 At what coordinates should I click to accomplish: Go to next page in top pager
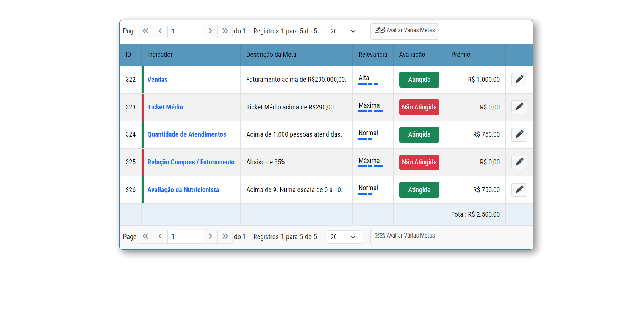(x=210, y=31)
